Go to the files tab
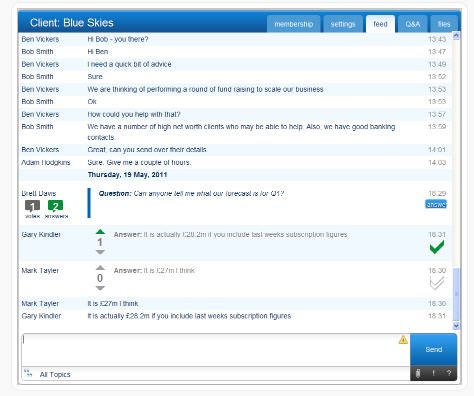The height and width of the screenshot is (396, 474). [444, 24]
